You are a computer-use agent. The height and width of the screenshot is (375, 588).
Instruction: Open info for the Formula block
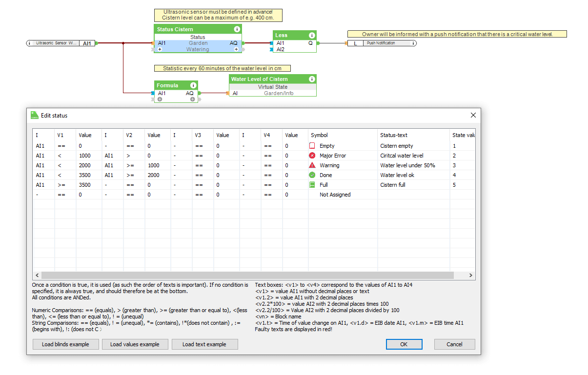click(x=193, y=85)
